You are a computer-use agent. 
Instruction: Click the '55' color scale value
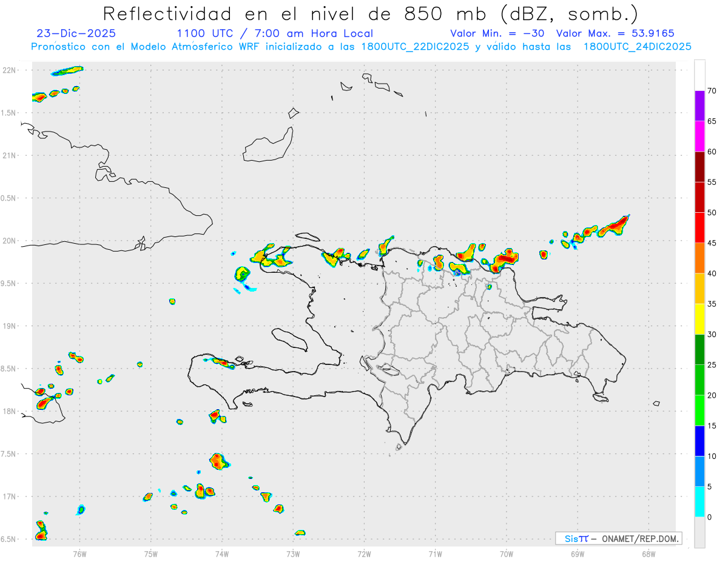point(712,182)
